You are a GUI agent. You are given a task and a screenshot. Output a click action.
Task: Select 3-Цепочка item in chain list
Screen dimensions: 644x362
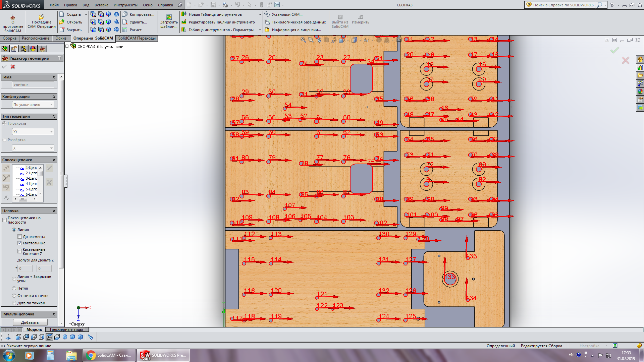[x=31, y=179]
